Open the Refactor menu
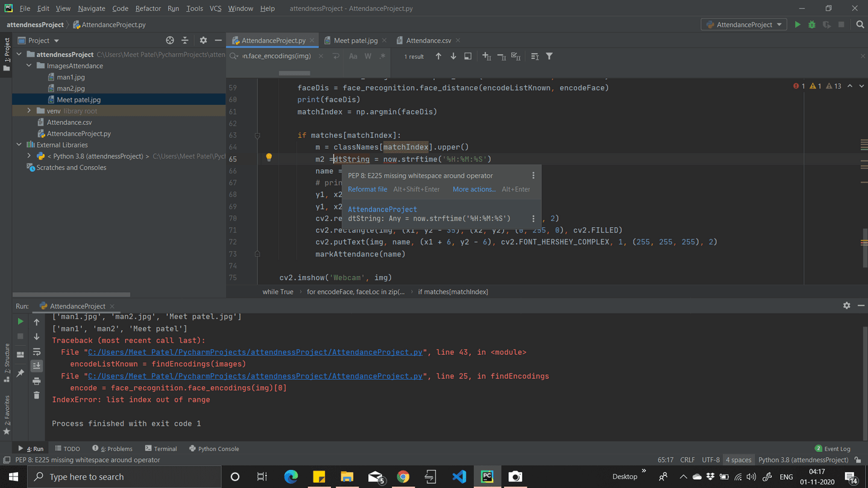 click(x=148, y=8)
